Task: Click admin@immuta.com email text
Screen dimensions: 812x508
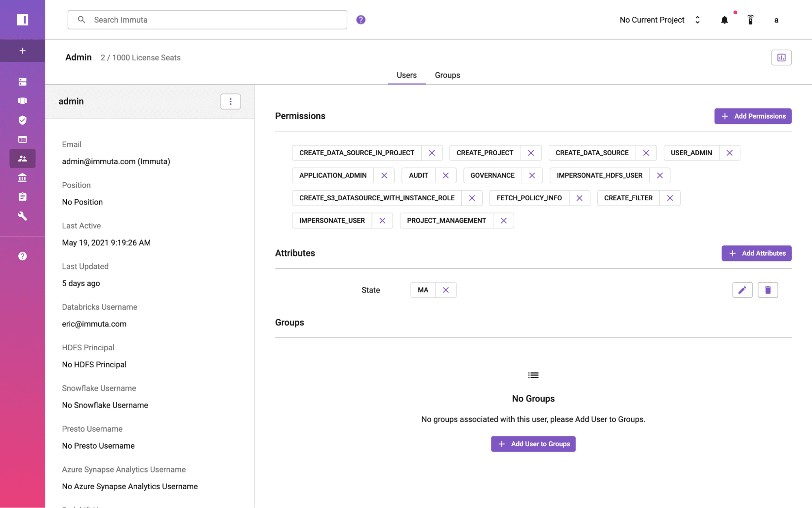Action: [116, 161]
